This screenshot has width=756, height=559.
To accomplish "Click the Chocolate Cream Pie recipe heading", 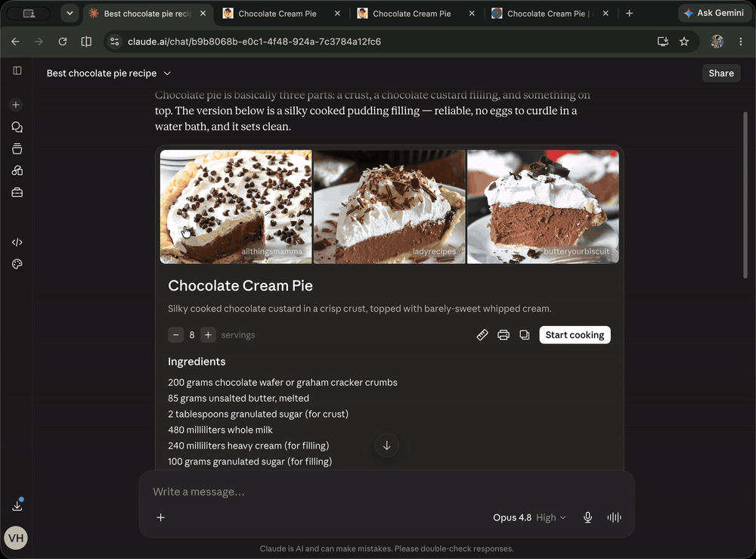I will 240,285.
